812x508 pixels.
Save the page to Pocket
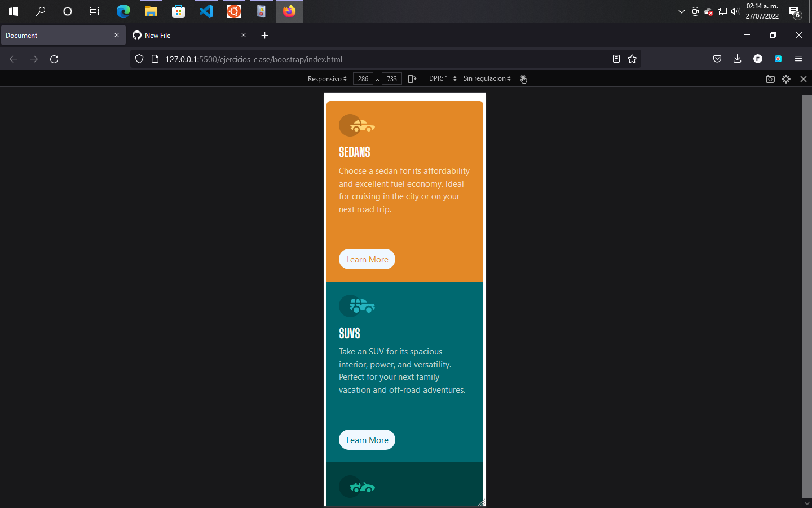717,59
